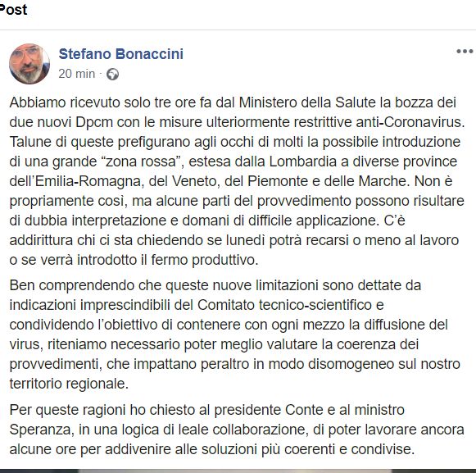
Task: Open the post via the 20 min timestamp
Action: pos(77,74)
